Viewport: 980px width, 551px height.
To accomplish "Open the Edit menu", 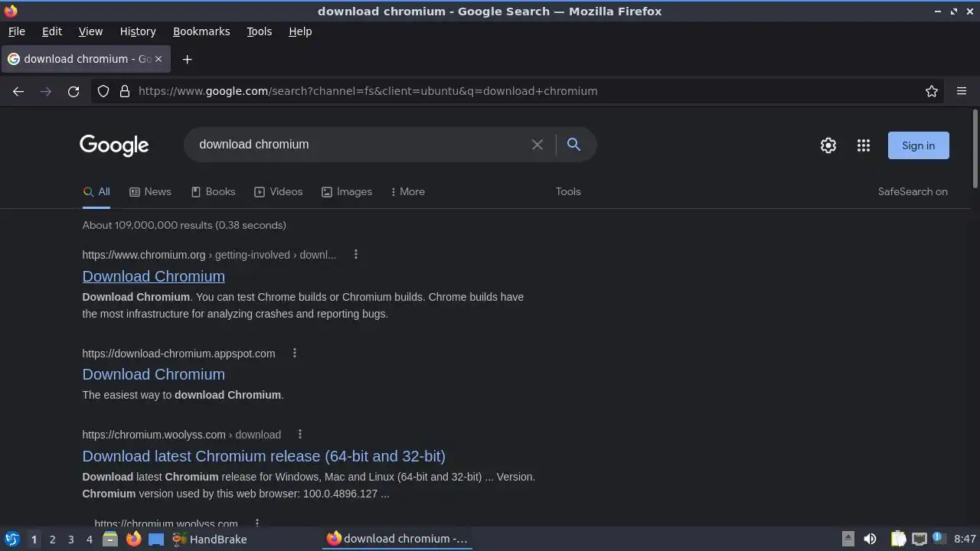I will coord(52,31).
